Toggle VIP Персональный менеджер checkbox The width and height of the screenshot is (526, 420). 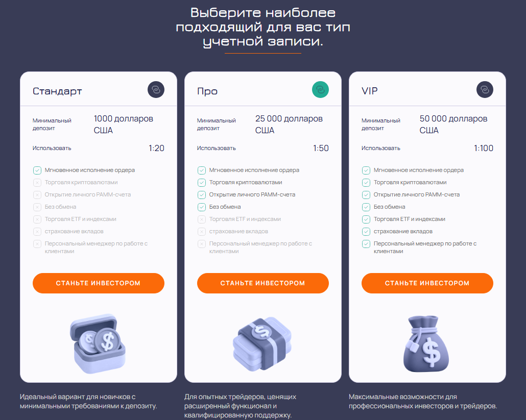(x=366, y=243)
